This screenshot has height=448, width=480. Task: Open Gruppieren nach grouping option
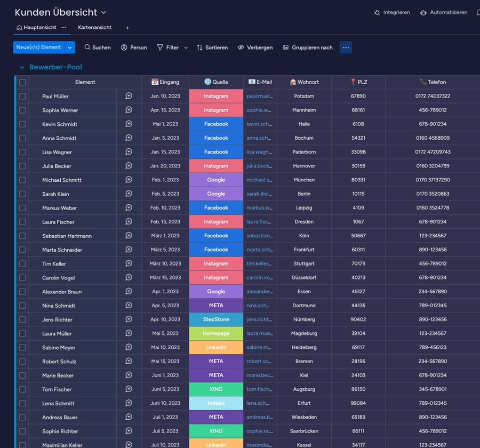point(308,47)
